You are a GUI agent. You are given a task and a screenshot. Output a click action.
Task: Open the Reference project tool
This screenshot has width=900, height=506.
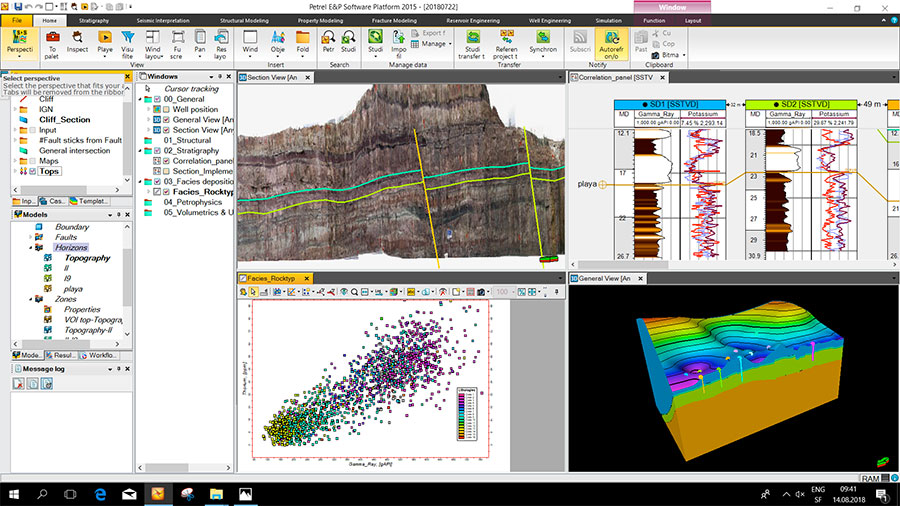pos(506,44)
